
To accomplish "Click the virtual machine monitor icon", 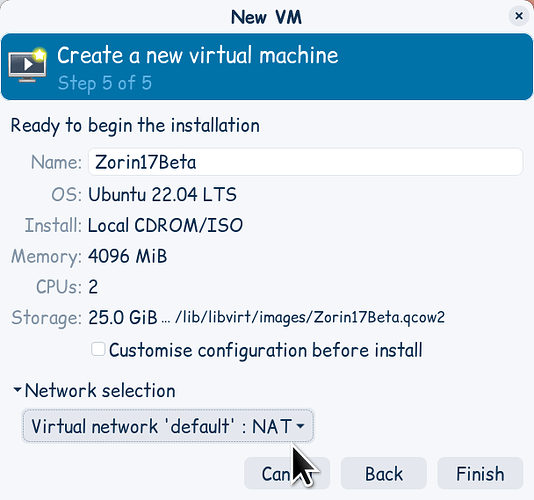I will 27,65.
